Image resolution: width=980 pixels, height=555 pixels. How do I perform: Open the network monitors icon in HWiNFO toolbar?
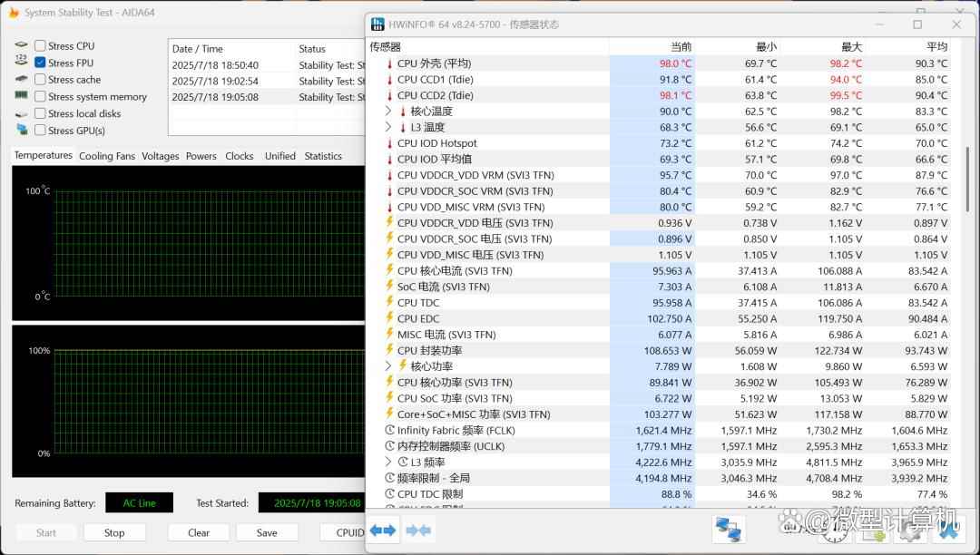pyautogui.click(x=728, y=530)
